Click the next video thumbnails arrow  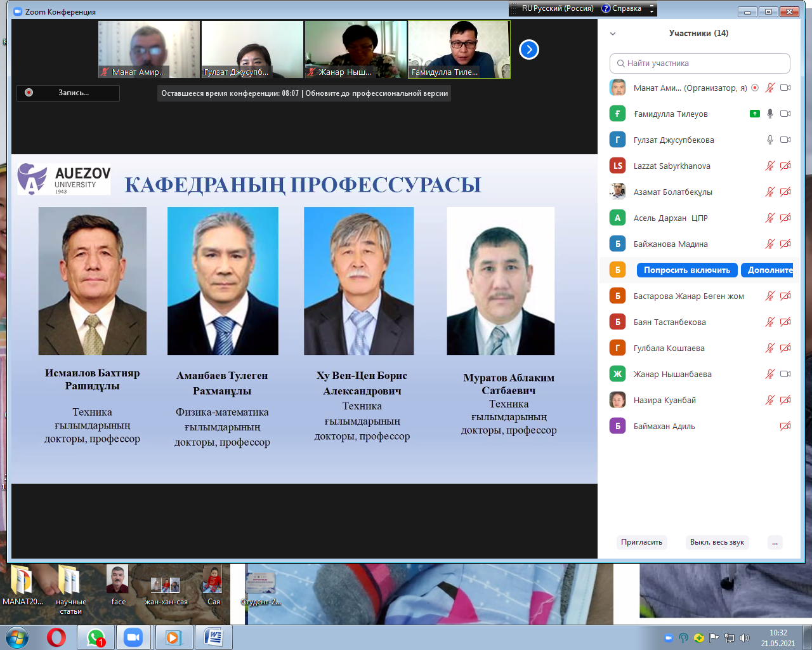pos(528,50)
